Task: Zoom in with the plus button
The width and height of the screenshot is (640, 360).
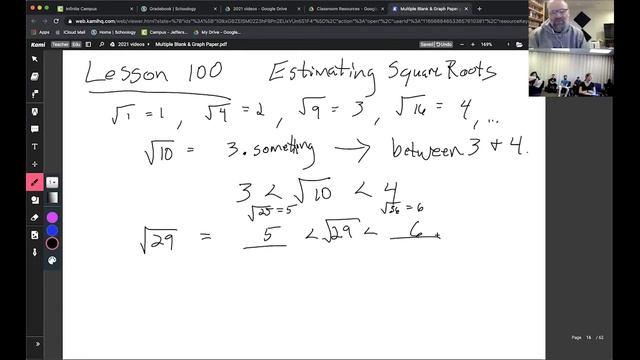Action: (x=473, y=44)
